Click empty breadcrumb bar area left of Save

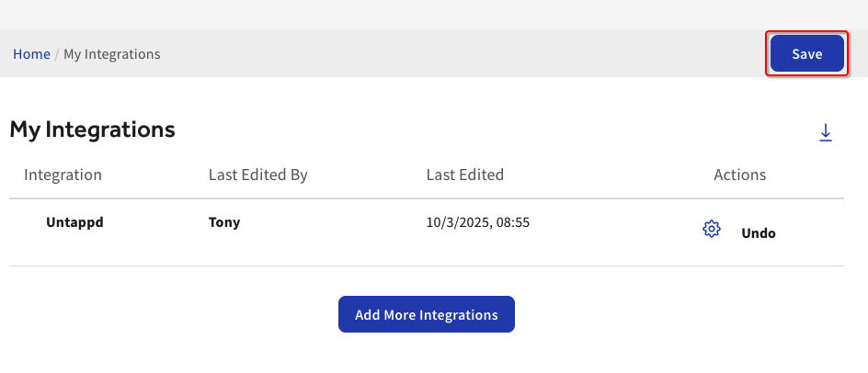(x=460, y=54)
